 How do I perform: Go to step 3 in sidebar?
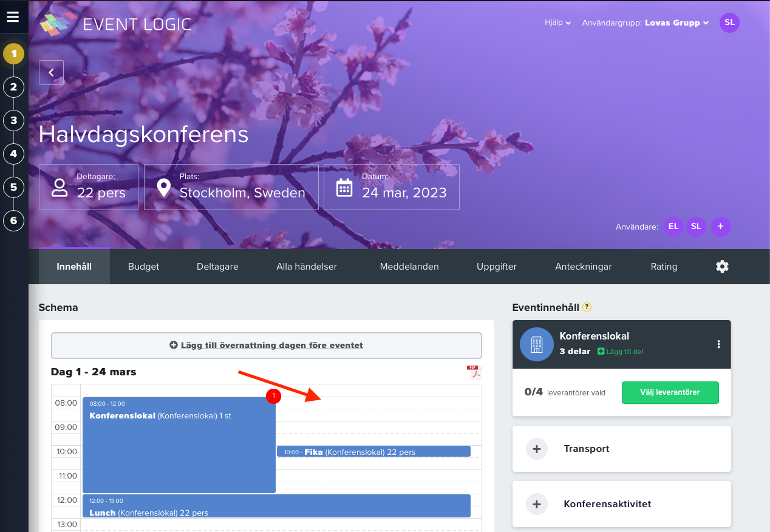(x=13, y=120)
